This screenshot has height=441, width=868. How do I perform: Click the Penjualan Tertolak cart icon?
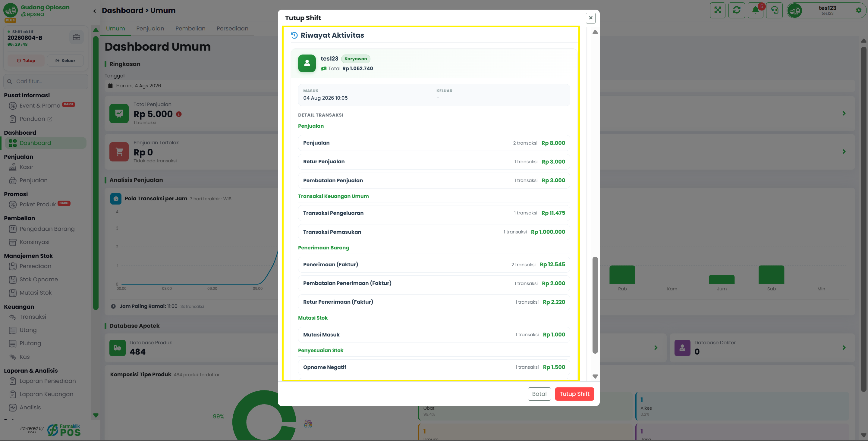coord(119,152)
